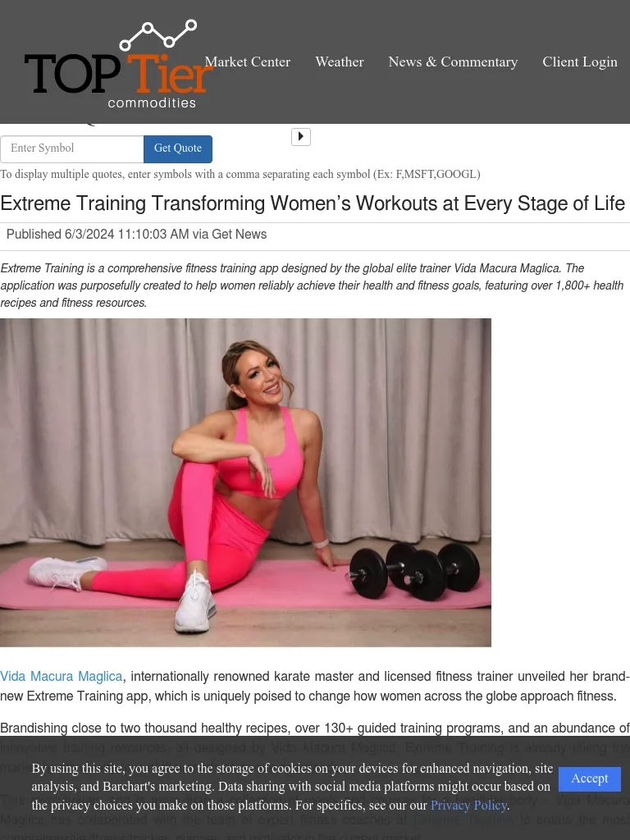Click the word commodities under the logo

pyautogui.click(x=152, y=103)
